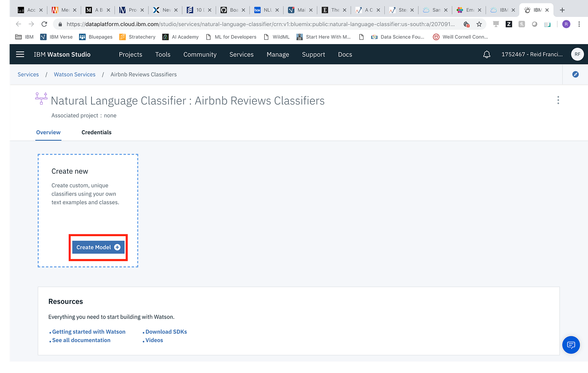Click the IBM Watson Studio logo text

pyautogui.click(x=62, y=54)
